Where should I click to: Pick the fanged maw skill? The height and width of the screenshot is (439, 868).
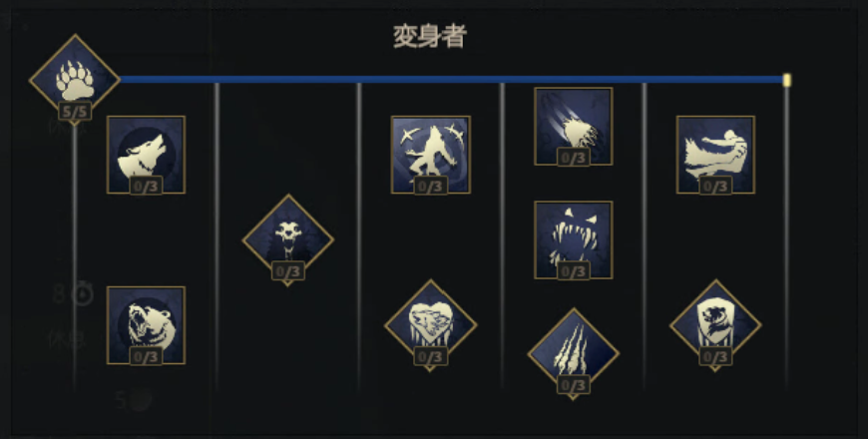coord(573,239)
